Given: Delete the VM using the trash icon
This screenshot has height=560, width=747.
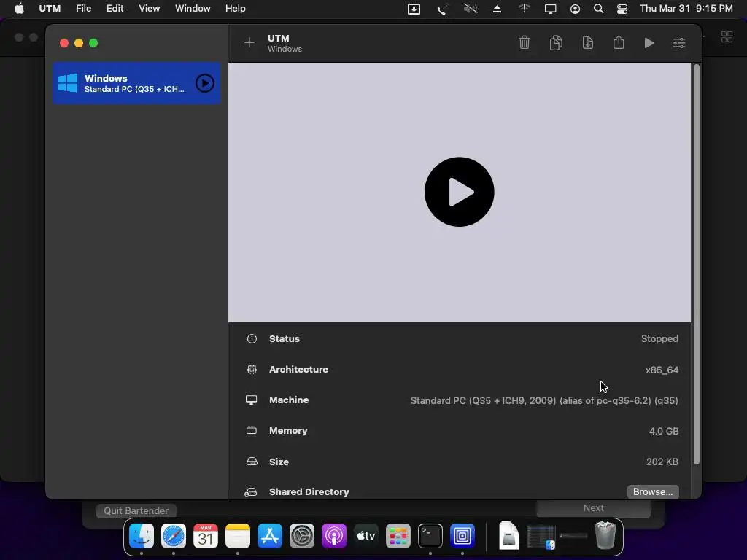Looking at the screenshot, I should [524, 42].
